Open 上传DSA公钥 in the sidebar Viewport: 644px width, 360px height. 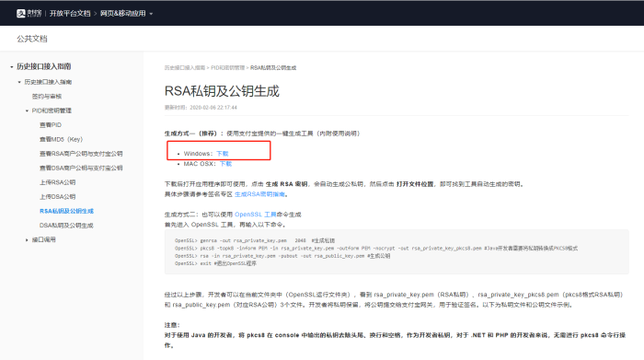click(x=57, y=197)
